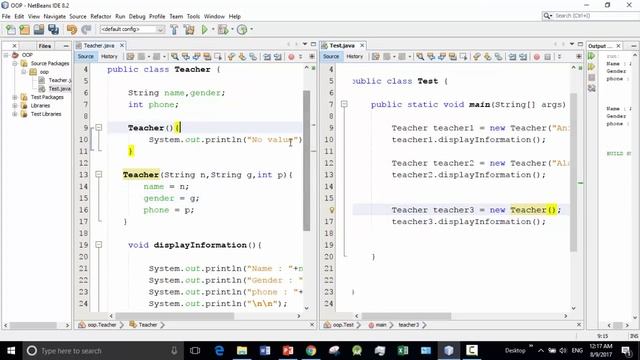Collapse the main method fold in Test.java
This screenshot has width=640, height=360.
click(344, 104)
